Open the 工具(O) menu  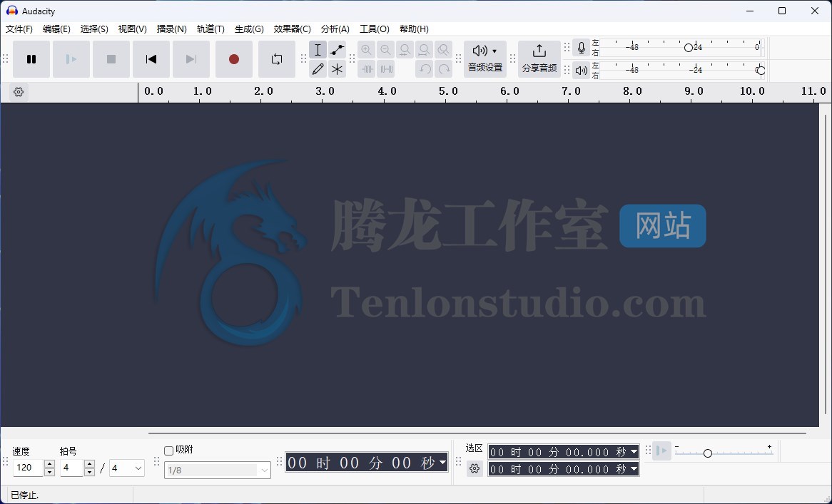(x=374, y=29)
